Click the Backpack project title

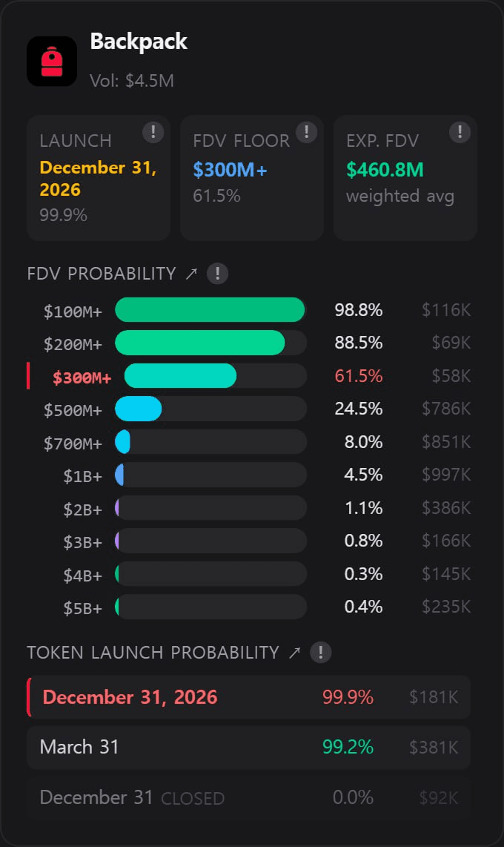click(x=139, y=42)
